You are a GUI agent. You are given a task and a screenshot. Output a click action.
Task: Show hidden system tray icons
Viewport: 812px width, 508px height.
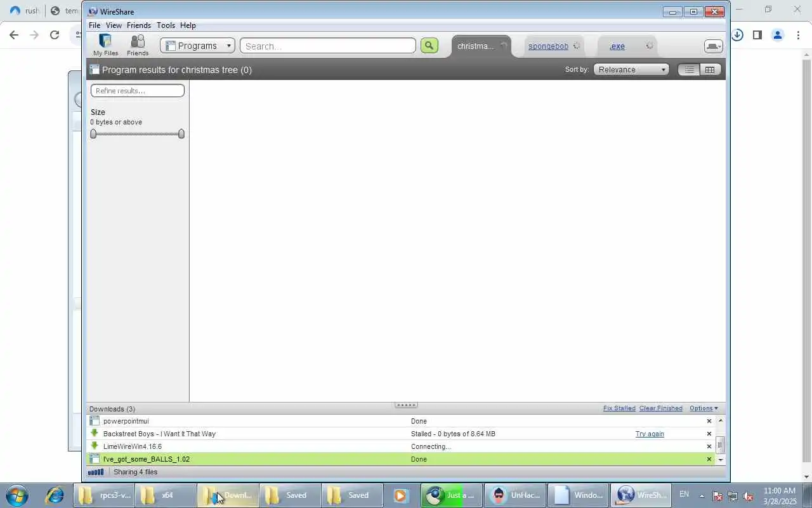click(702, 496)
